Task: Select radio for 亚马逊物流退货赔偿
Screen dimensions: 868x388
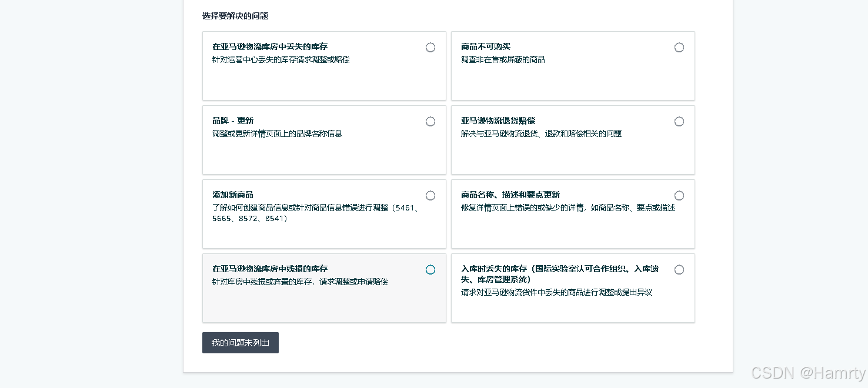Action: [x=679, y=122]
